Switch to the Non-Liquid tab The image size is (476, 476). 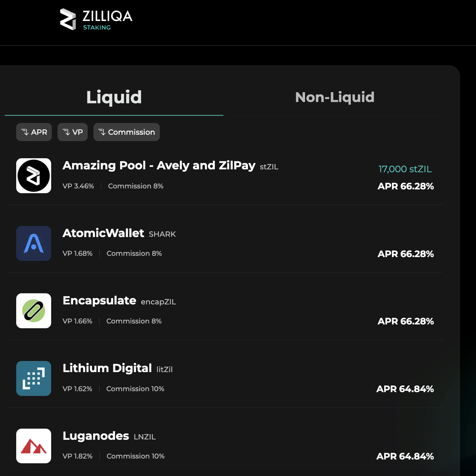[x=334, y=97]
